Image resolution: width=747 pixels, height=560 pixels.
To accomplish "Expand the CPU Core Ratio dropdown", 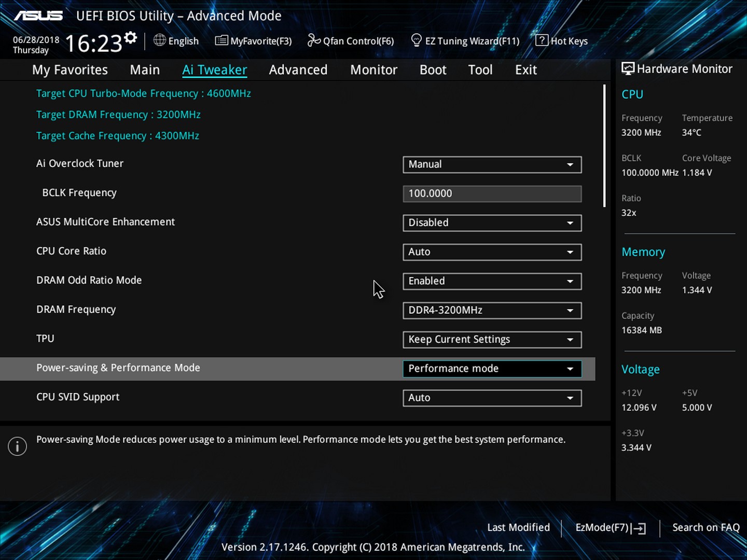I will click(x=492, y=252).
